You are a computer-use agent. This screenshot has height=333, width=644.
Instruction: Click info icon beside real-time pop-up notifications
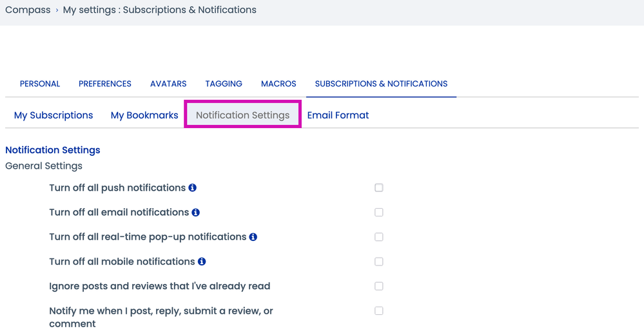click(253, 237)
